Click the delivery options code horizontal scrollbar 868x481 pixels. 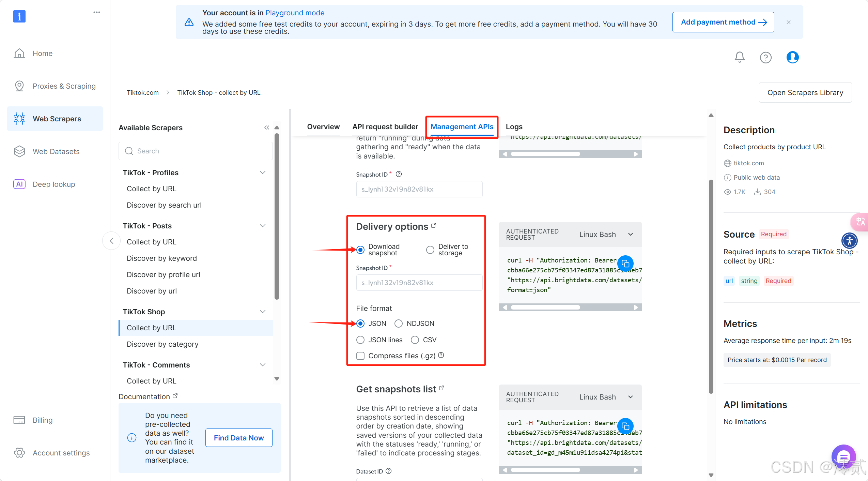tap(545, 307)
